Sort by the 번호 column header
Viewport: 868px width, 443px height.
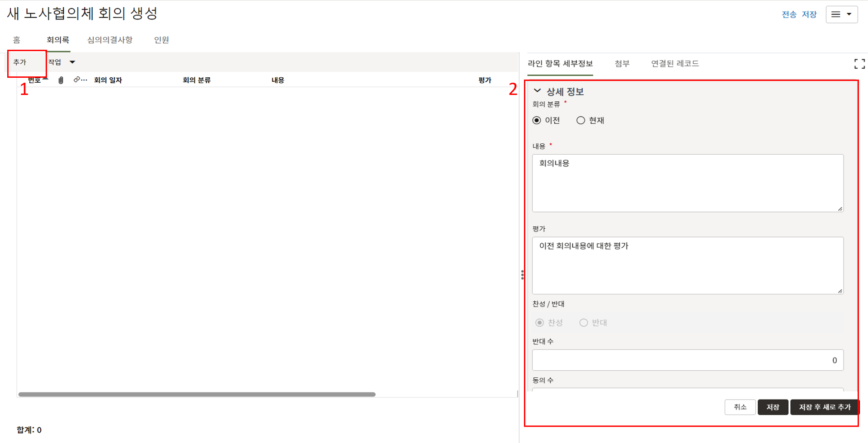point(34,80)
